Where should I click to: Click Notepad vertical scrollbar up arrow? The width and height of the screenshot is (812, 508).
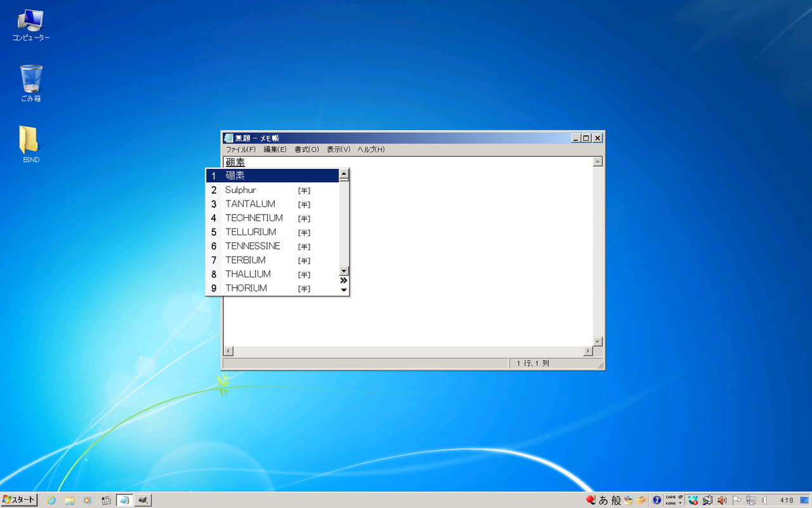597,162
